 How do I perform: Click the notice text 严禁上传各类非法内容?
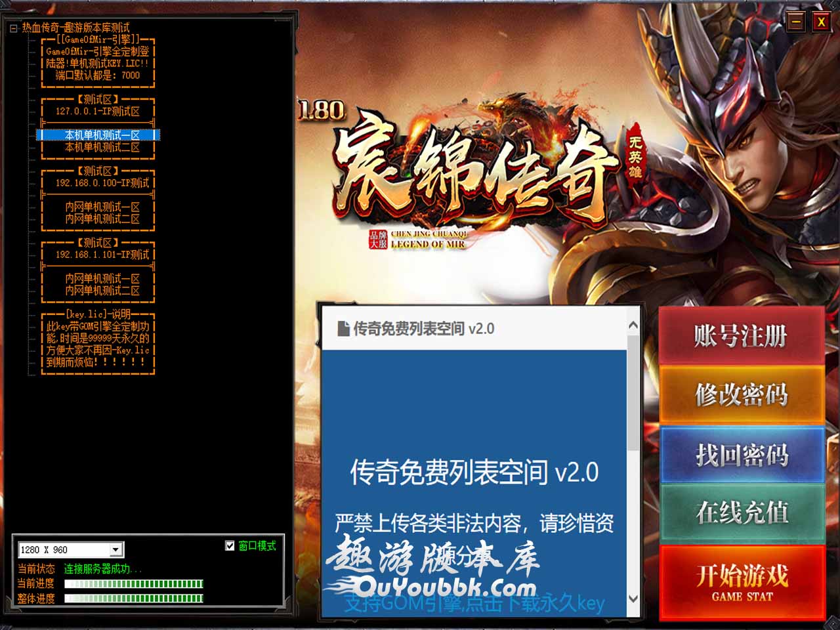(x=432, y=523)
